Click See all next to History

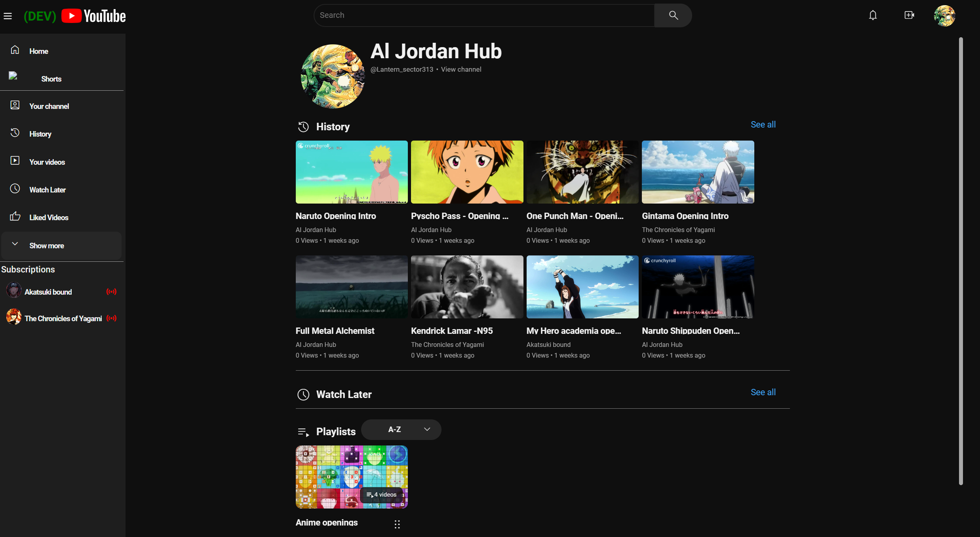(x=763, y=124)
